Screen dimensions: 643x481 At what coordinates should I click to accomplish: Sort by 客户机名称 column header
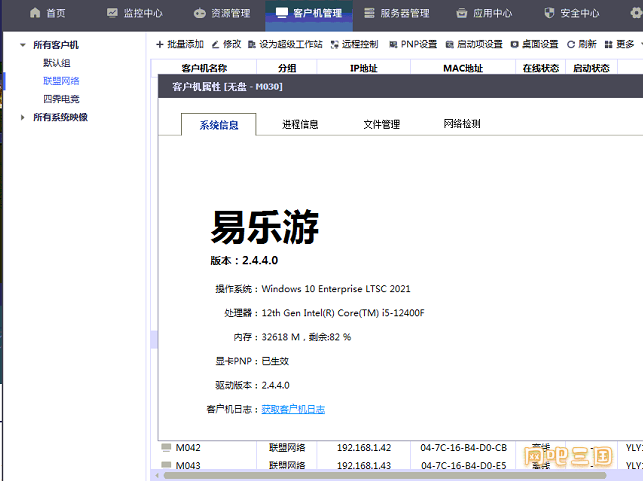click(x=204, y=68)
